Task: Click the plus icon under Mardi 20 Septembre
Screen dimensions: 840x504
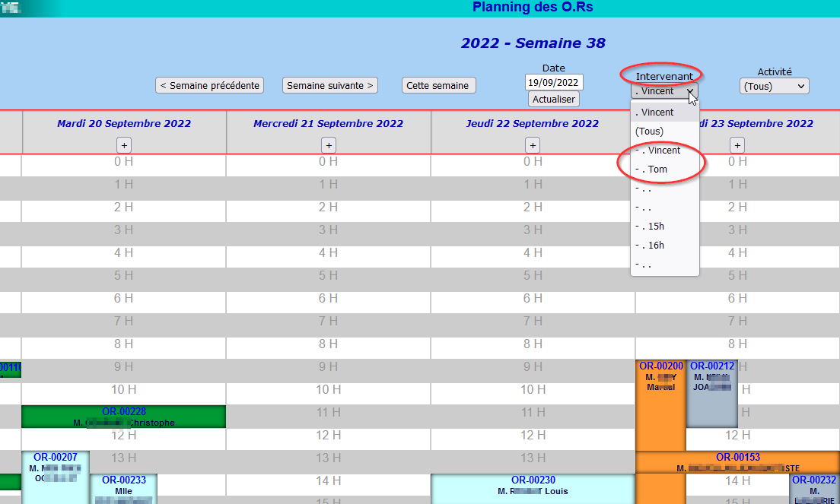Action: click(x=124, y=145)
